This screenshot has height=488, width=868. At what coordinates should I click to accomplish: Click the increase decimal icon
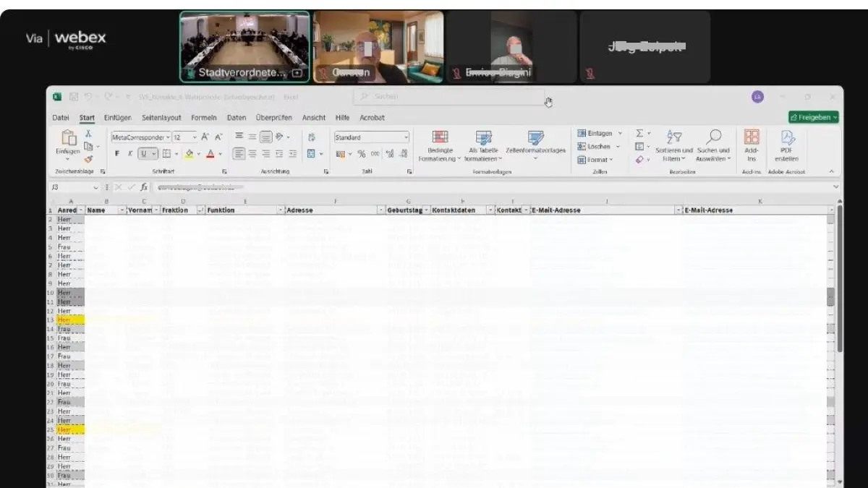(391, 154)
